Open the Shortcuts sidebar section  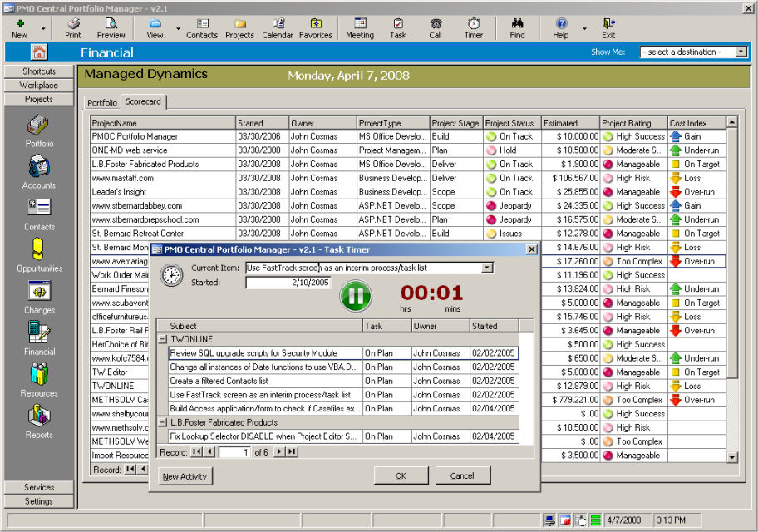click(x=39, y=71)
